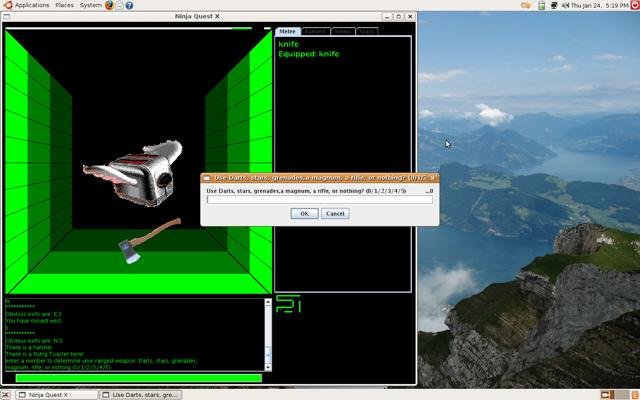The width and height of the screenshot is (640, 400).
Task: Click the show desktop icon in bottom panel
Action: point(5,395)
